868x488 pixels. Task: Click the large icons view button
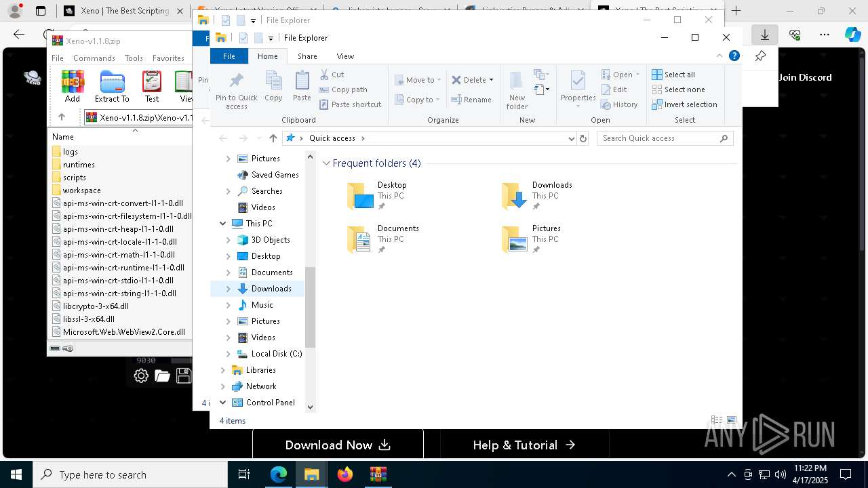click(x=732, y=421)
